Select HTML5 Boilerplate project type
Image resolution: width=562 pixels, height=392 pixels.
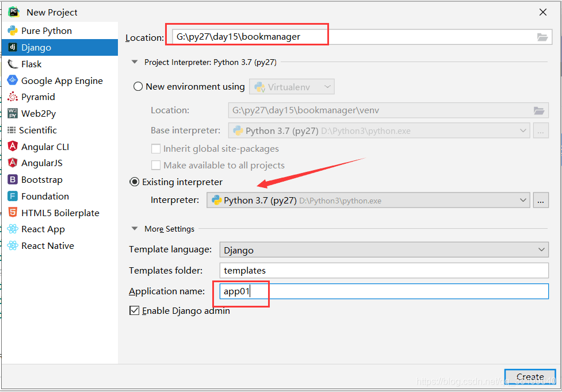60,213
